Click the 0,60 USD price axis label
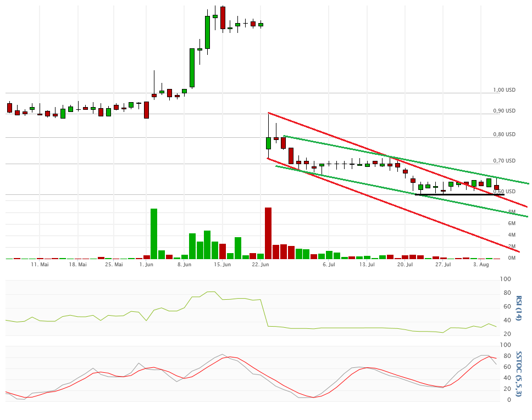532x420 pixels. [504, 192]
